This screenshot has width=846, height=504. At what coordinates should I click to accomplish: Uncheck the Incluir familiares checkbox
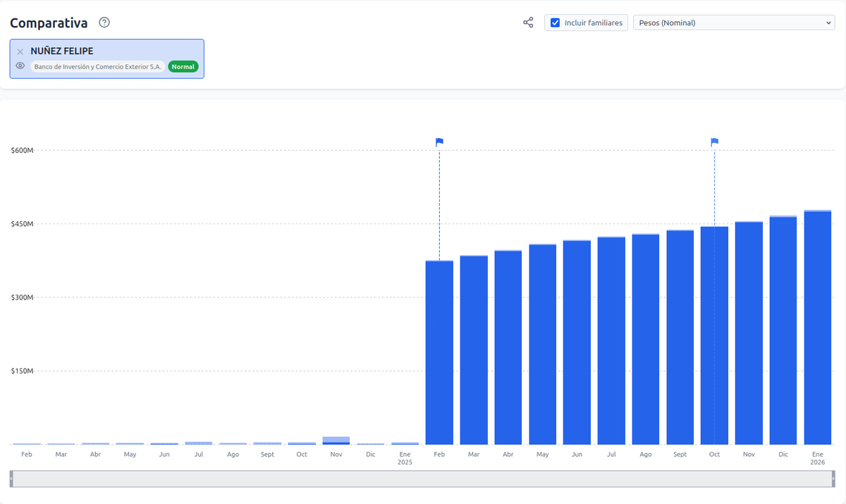556,23
